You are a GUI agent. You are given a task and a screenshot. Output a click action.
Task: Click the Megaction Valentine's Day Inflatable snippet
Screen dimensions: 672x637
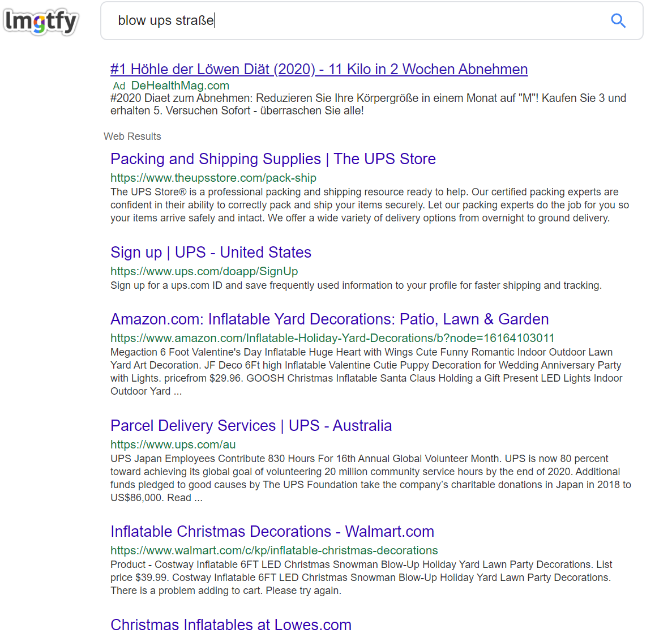point(366,371)
